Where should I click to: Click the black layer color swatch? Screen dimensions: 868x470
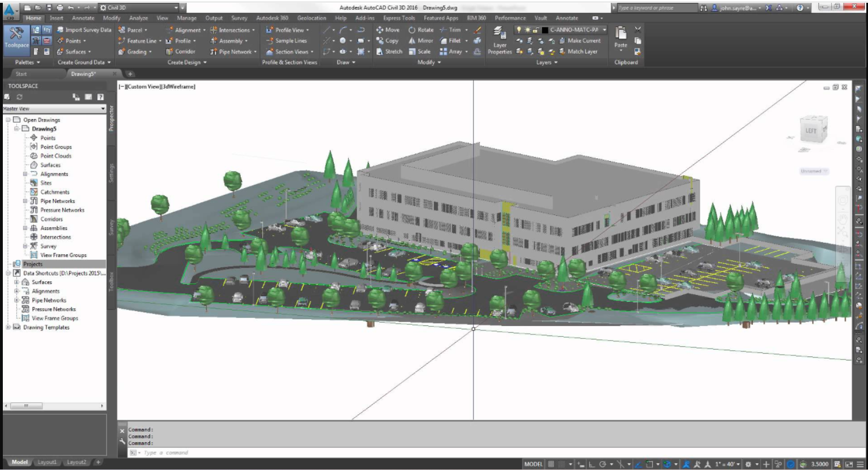pos(545,30)
